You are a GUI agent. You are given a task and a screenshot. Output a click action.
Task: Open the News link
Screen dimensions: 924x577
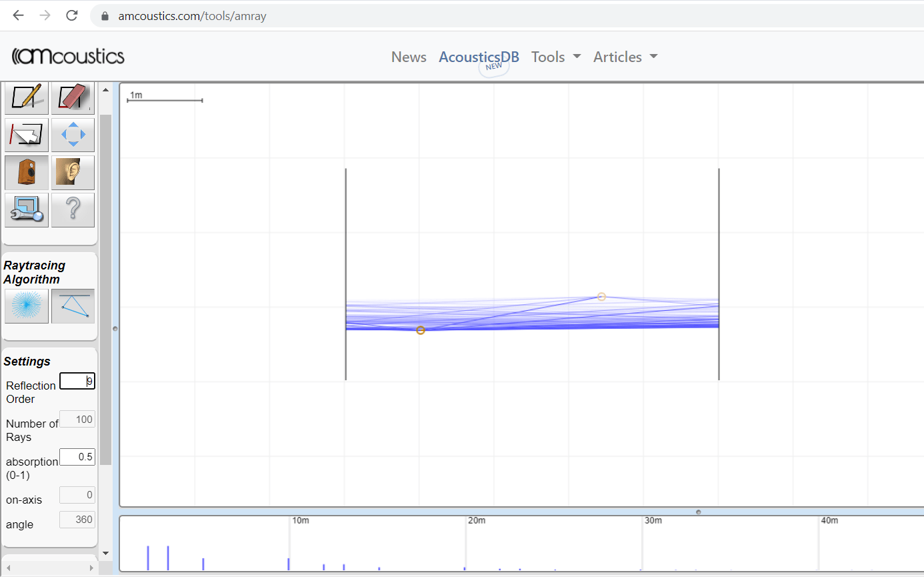pyautogui.click(x=409, y=57)
